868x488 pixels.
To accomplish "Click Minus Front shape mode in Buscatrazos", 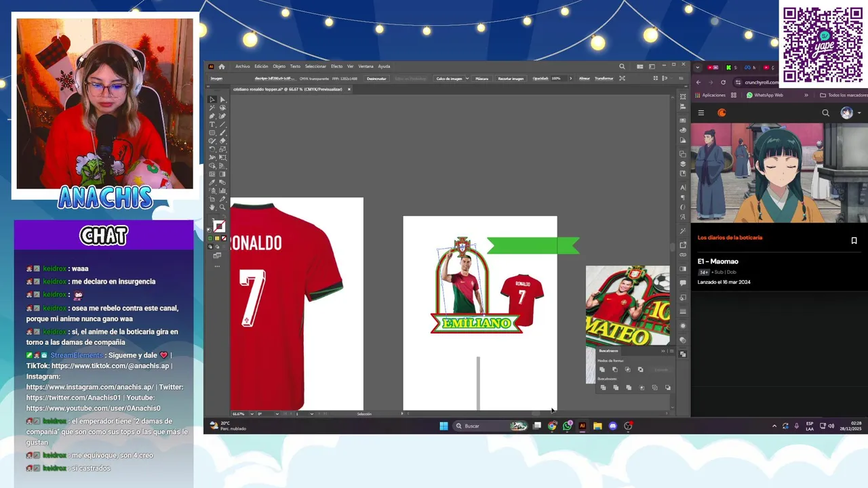I will (x=615, y=369).
